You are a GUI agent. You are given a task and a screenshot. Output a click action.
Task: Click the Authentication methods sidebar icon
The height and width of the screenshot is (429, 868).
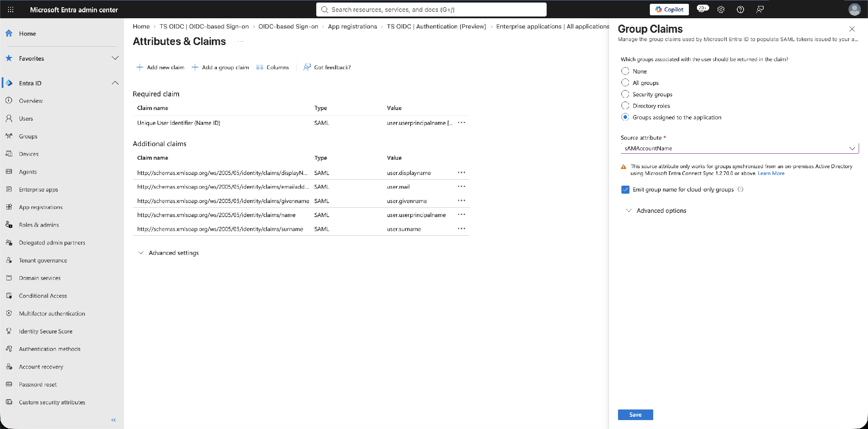pyautogui.click(x=9, y=349)
